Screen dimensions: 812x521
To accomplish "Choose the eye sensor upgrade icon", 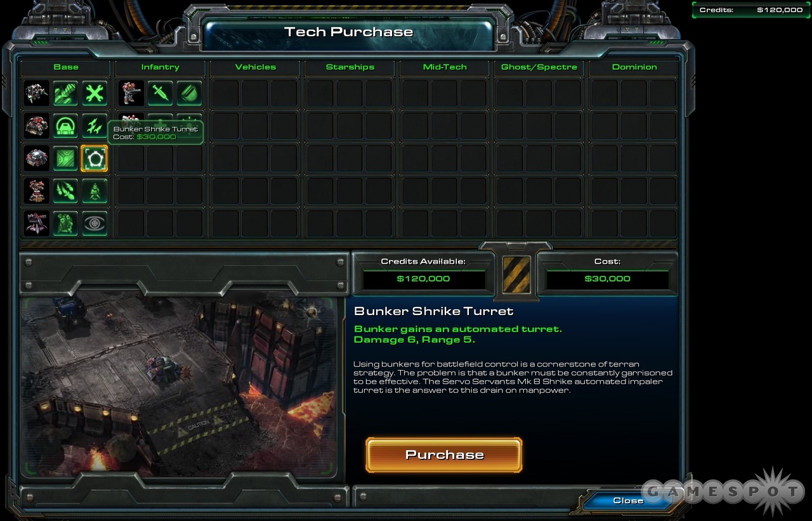I will tap(95, 223).
